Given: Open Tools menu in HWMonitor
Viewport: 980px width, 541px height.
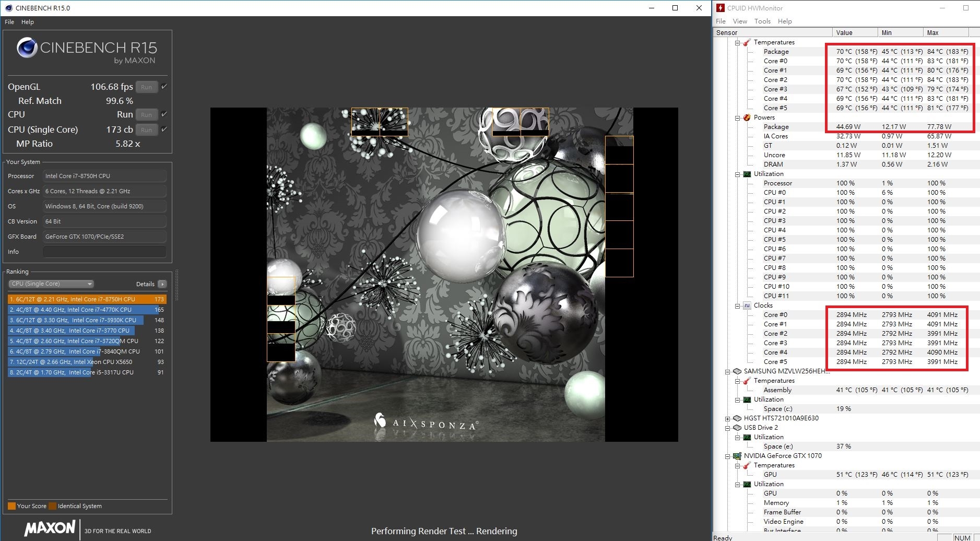Looking at the screenshot, I should point(762,21).
